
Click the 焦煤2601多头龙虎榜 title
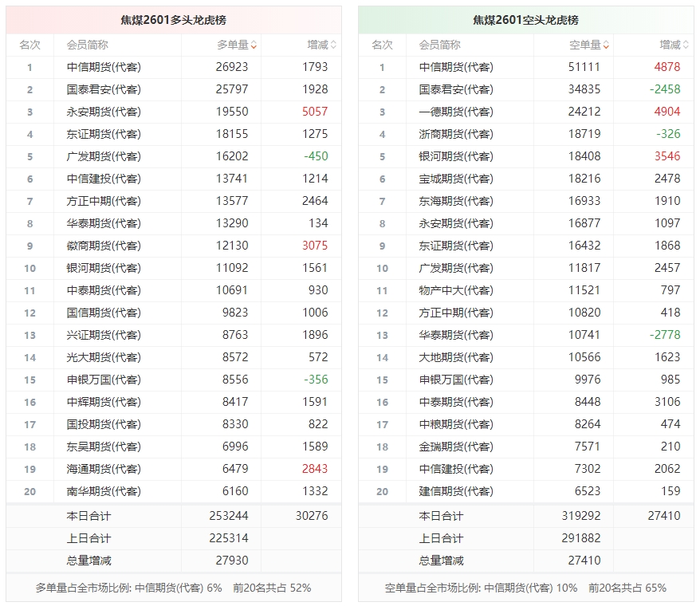173,20
